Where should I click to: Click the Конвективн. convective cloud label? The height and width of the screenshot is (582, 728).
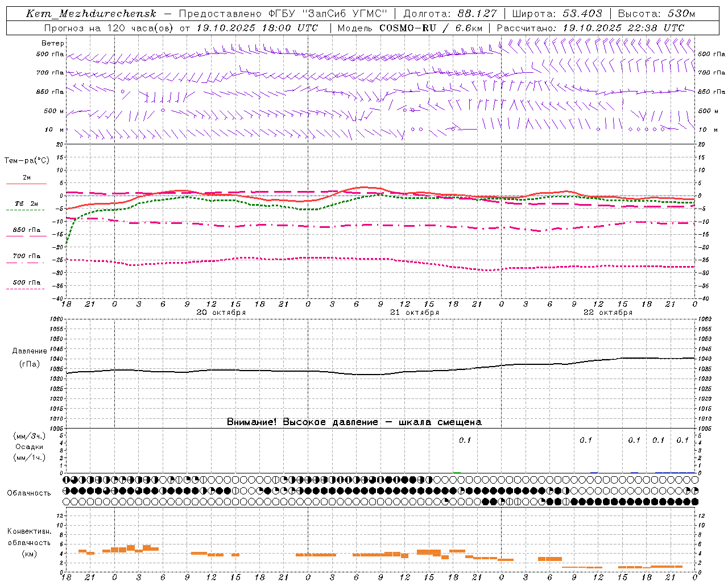pos(29,531)
